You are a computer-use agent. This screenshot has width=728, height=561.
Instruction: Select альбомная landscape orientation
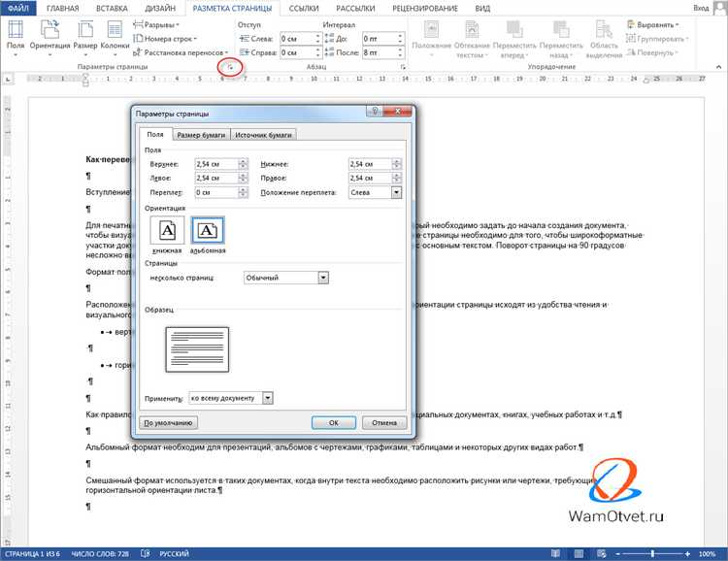coord(208,230)
